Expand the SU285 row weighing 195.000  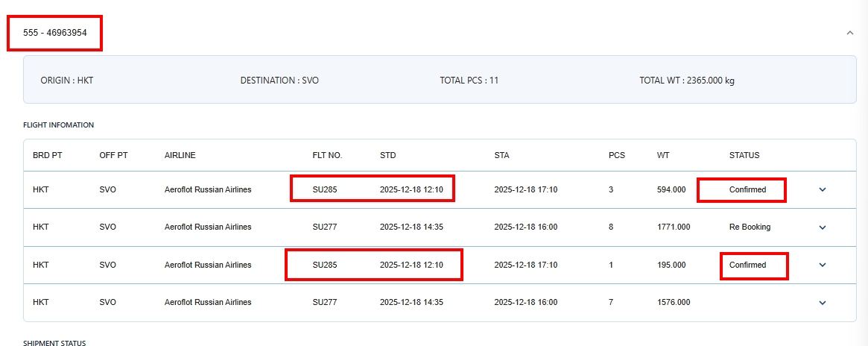[823, 265]
